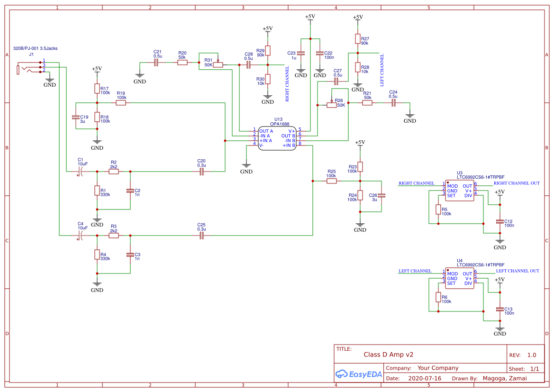Click the RIGHT CHANNEL OUT net label
Viewport: 554px width, 392px height.
pos(517,183)
